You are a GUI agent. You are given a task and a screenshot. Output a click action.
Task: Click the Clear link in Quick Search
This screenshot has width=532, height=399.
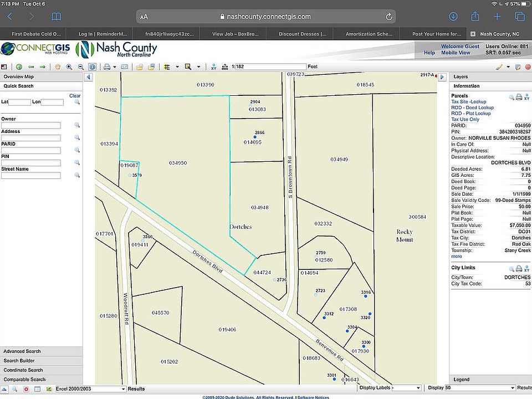75,96
